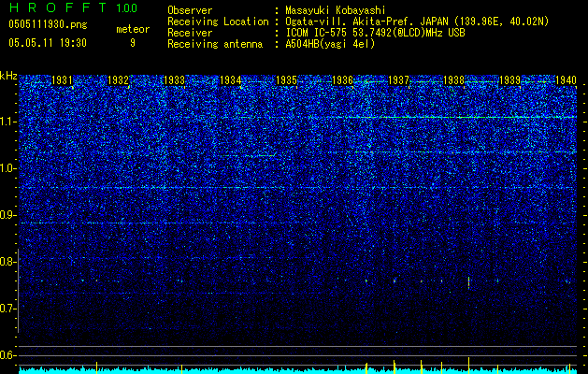Select the antenna value A504HB(yagi 4el)
The width and height of the screenshot is (588, 374).
coord(330,44)
